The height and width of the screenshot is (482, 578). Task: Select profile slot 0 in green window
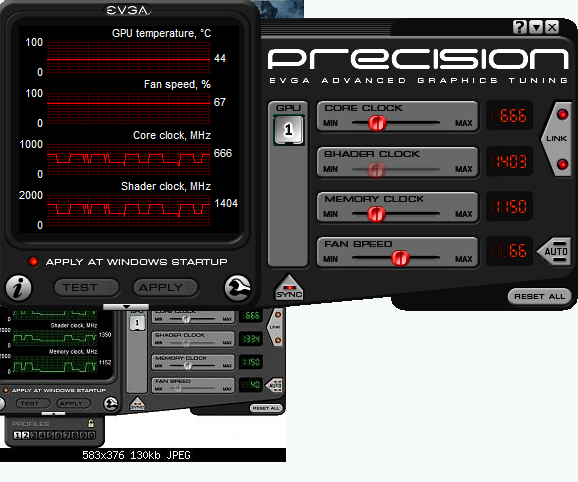[x=92, y=435]
